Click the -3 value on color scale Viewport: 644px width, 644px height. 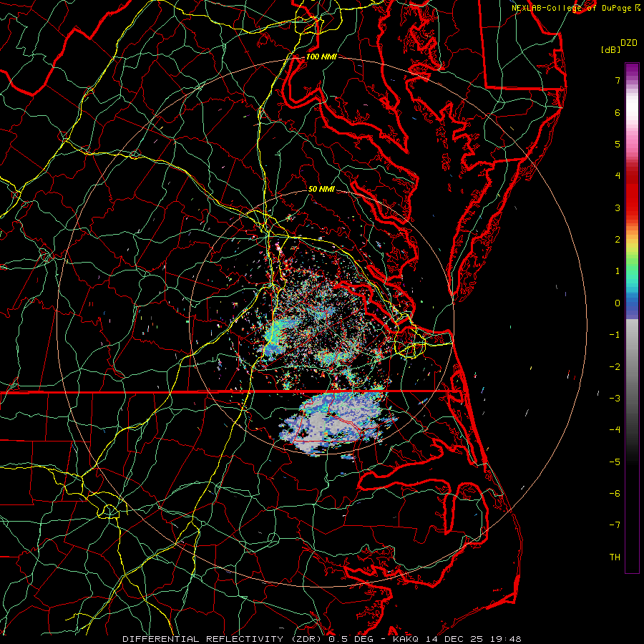(615, 399)
